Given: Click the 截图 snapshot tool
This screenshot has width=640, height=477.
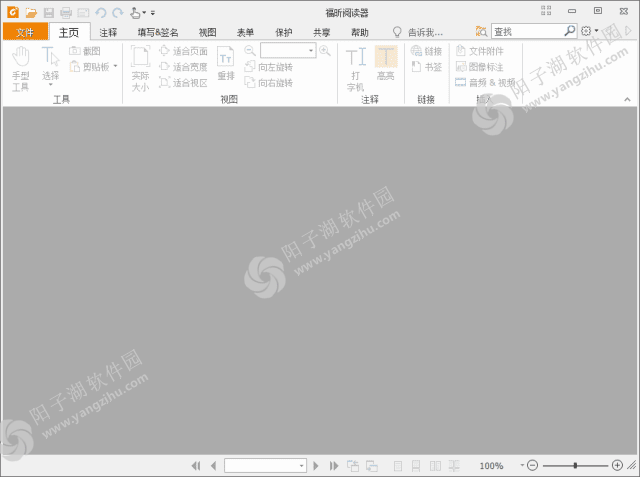Looking at the screenshot, I should tap(85, 51).
